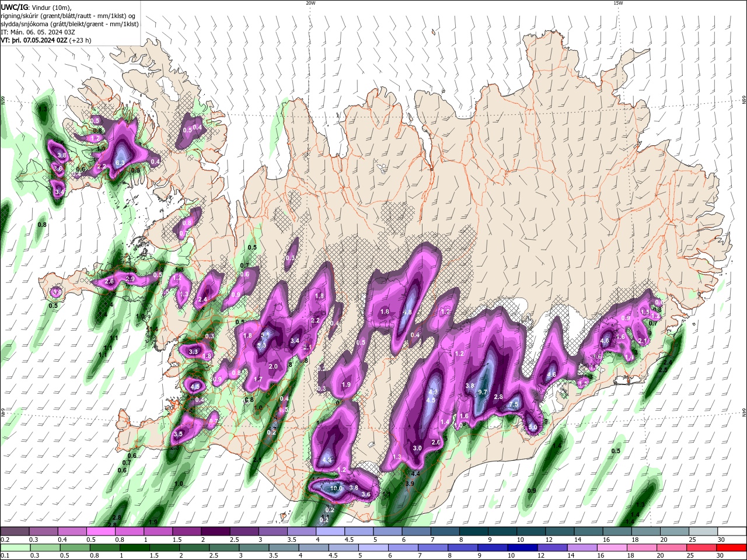Viewport: 747px width, 560px height.
Task: Click the 'IT: Mán. 06. 05. 2024 03Z' line
Action: 37,32
